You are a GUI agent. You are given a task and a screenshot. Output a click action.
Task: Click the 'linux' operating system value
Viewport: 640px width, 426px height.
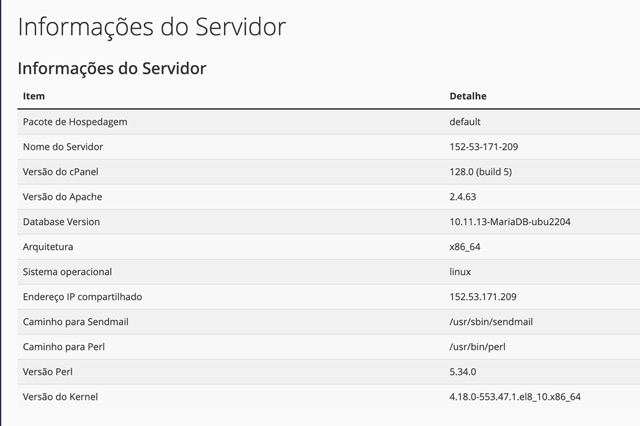(460, 272)
